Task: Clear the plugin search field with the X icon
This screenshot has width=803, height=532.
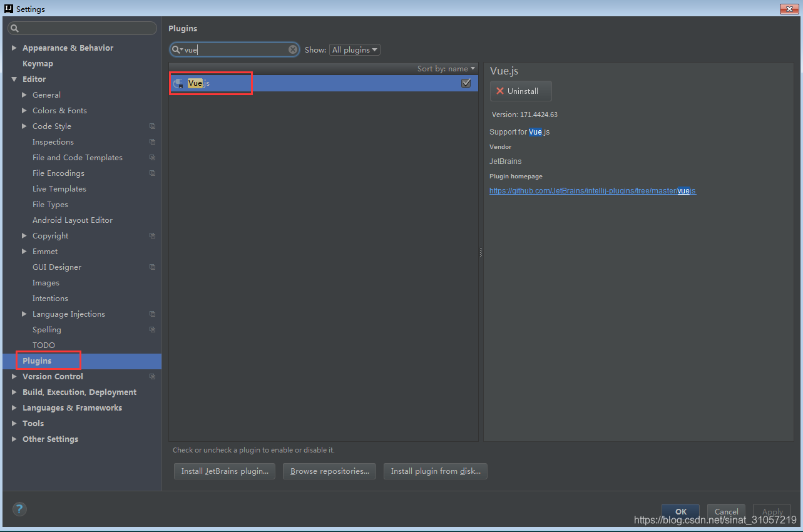Action: pyautogui.click(x=293, y=49)
